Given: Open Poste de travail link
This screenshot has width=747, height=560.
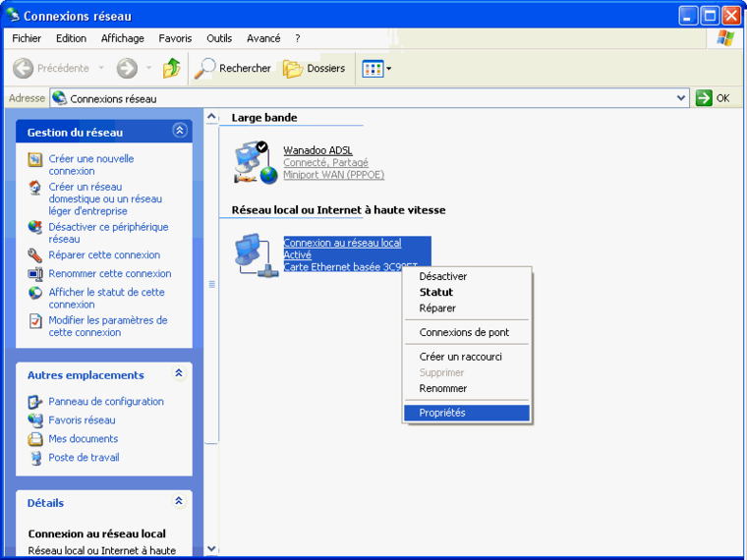Looking at the screenshot, I should (84, 457).
